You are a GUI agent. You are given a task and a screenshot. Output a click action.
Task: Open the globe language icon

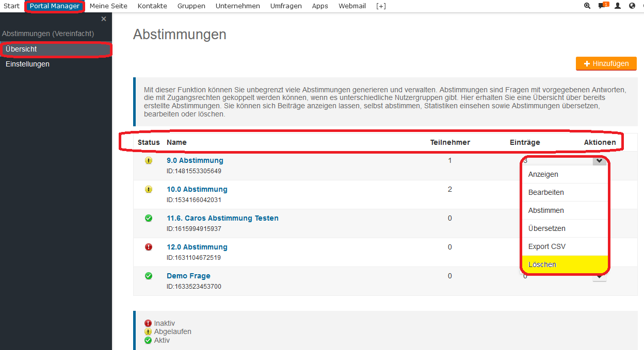coord(632,6)
